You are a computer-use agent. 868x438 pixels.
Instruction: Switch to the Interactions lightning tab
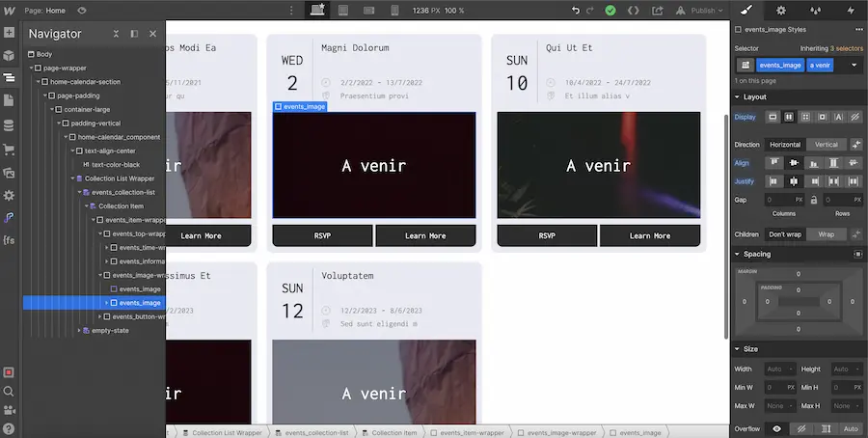point(851,10)
